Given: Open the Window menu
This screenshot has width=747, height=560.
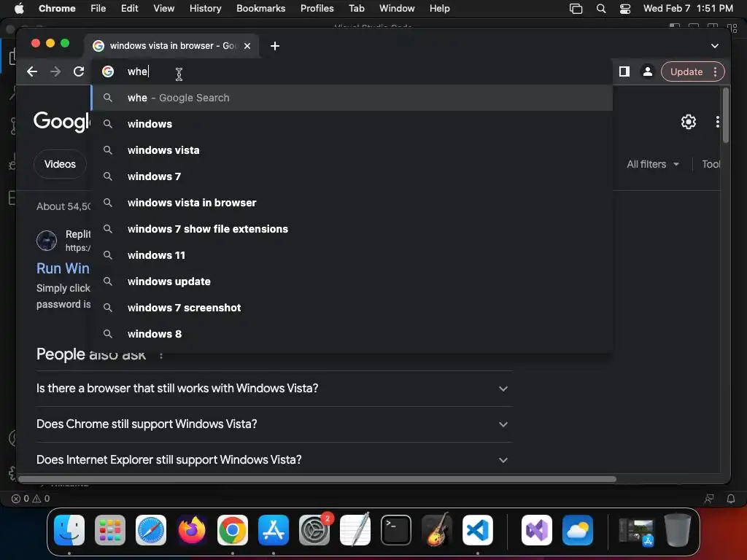Looking at the screenshot, I should coord(397,8).
